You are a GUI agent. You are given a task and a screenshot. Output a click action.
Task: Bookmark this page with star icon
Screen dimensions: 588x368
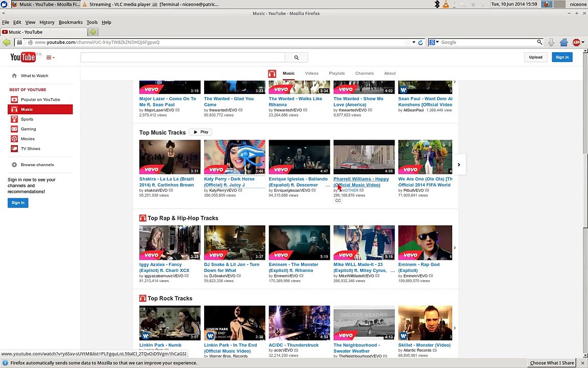[408, 42]
